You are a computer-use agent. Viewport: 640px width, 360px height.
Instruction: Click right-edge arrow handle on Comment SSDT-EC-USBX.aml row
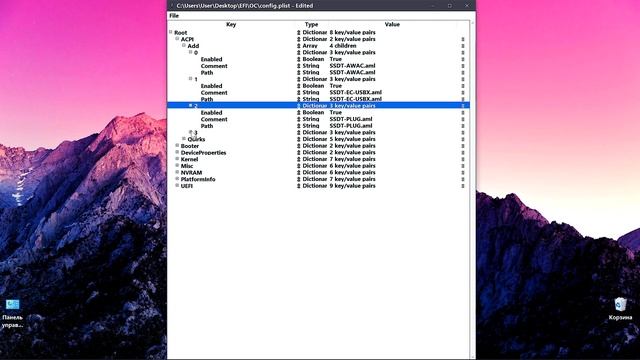[463, 93]
